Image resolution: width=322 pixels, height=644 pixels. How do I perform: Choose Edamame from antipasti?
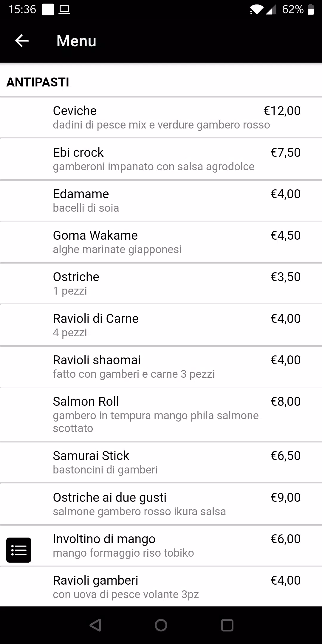(161, 201)
